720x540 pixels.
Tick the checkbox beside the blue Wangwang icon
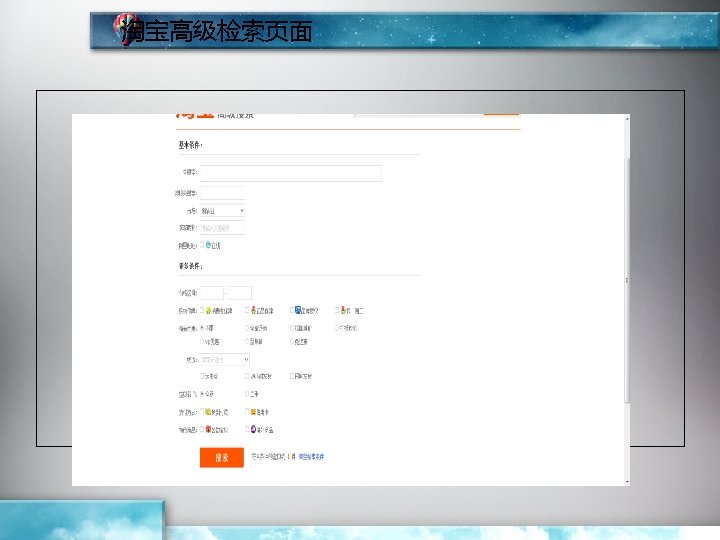tap(202, 245)
